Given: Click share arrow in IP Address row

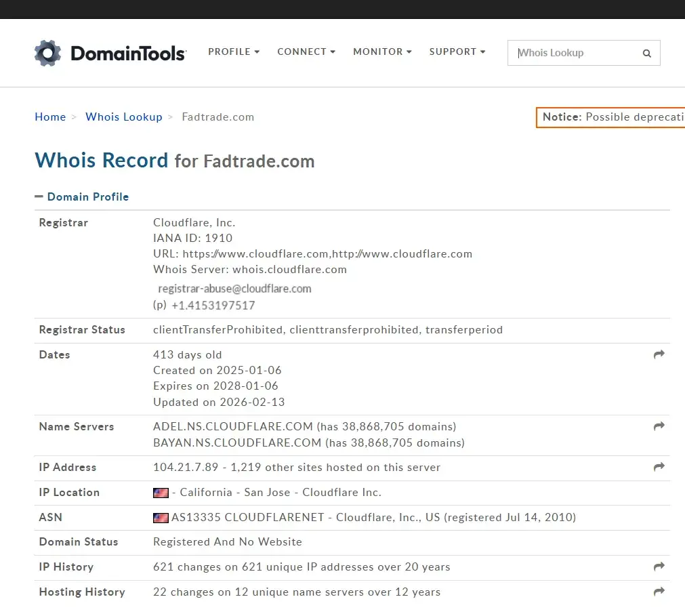Looking at the screenshot, I should tap(659, 467).
